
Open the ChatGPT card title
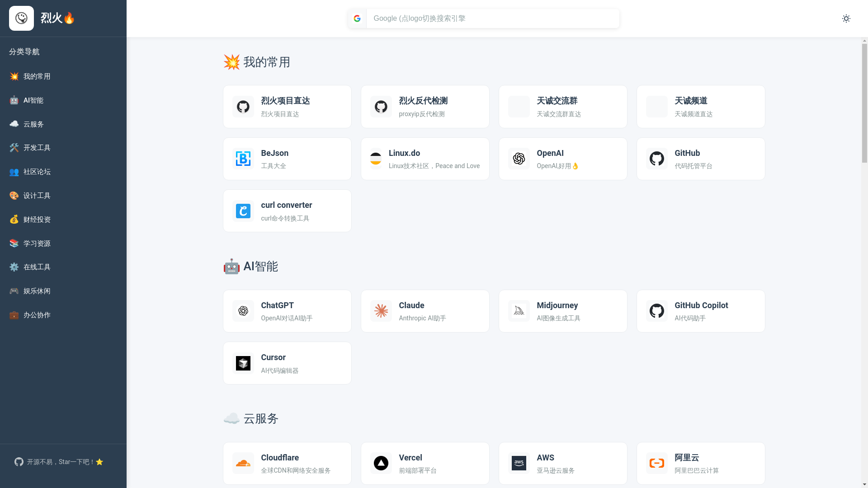coord(277,305)
